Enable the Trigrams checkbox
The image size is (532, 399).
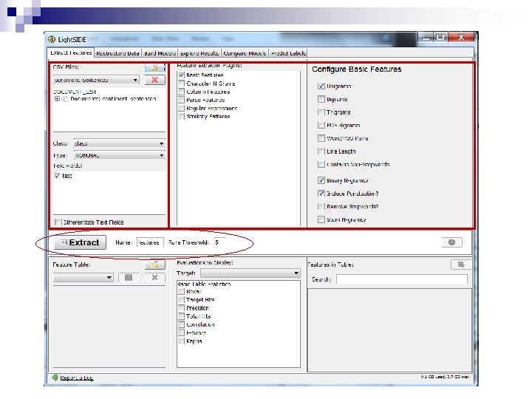321,112
